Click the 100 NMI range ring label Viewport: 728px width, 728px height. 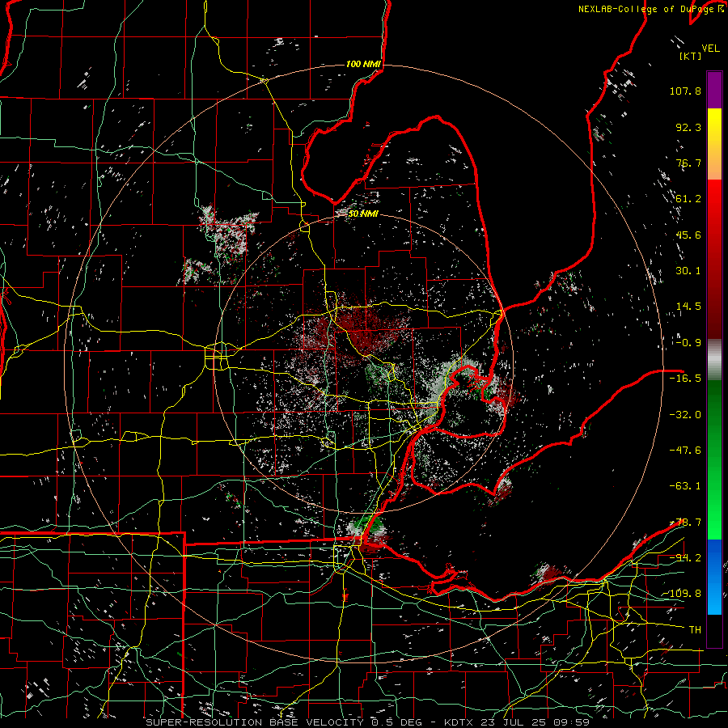tap(363, 64)
